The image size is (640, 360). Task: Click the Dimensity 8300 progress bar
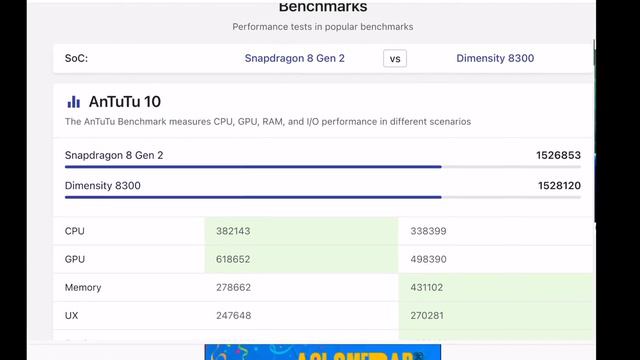coord(322,197)
